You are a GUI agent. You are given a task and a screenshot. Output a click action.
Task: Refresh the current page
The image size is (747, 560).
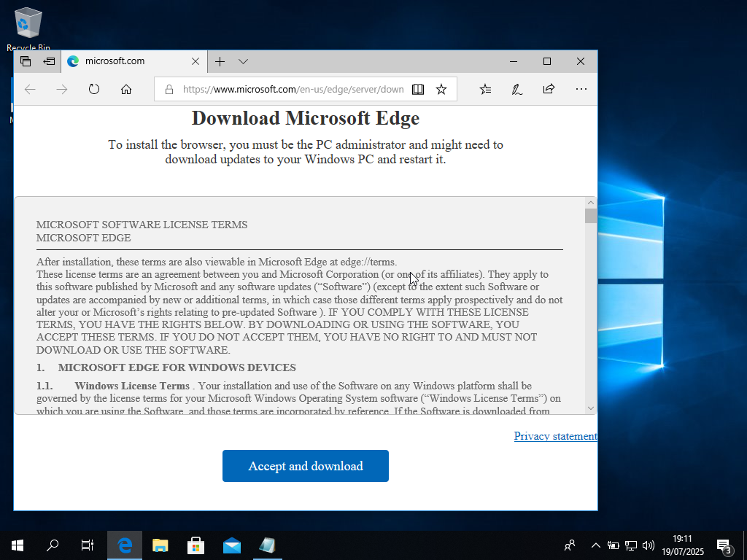pos(94,89)
